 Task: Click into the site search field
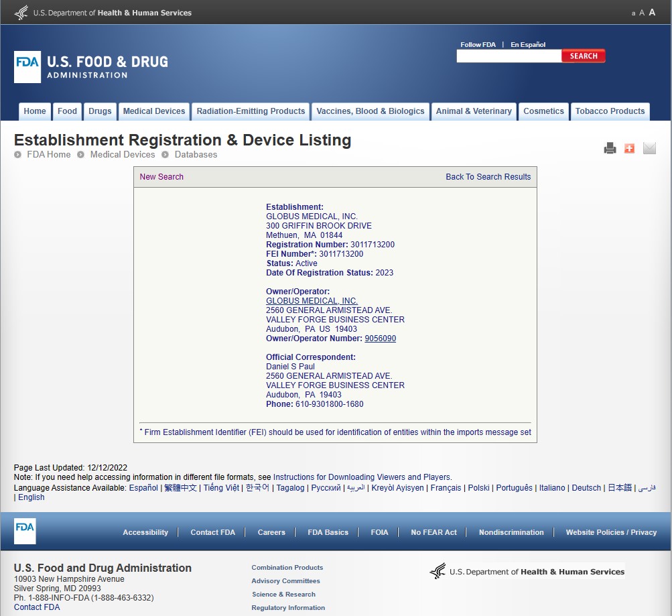click(x=509, y=56)
